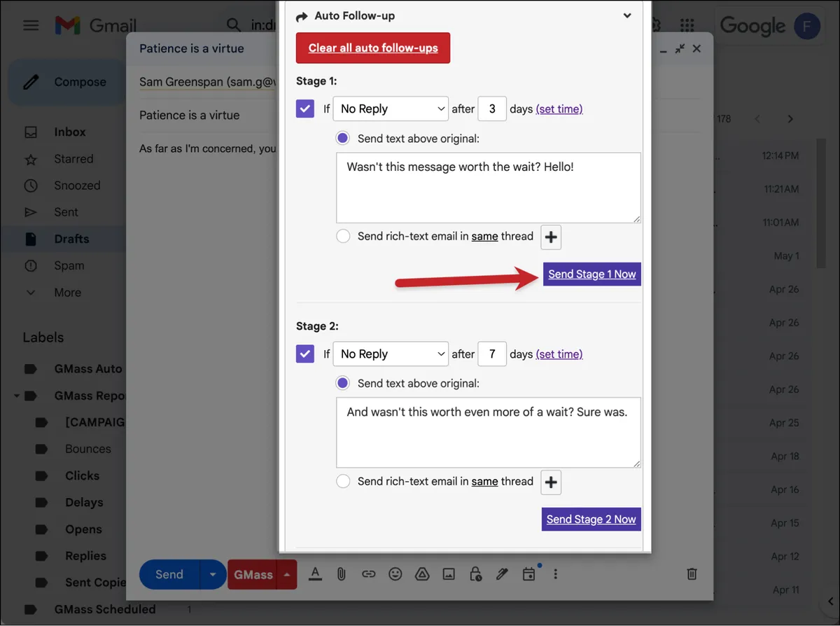Screen dimensions: 840x626
Task: Open Inbox folder
Action: (x=70, y=132)
